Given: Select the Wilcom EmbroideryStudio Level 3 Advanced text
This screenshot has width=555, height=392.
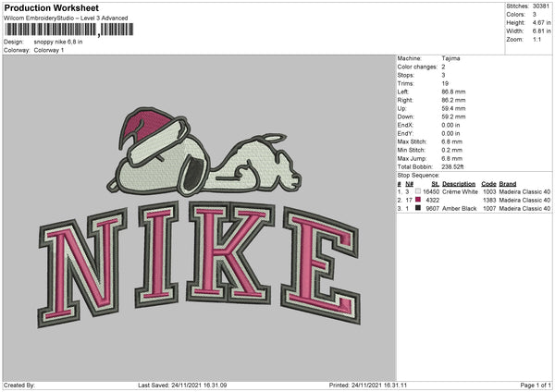Looking at the screenshot, I should pos(66,18).
